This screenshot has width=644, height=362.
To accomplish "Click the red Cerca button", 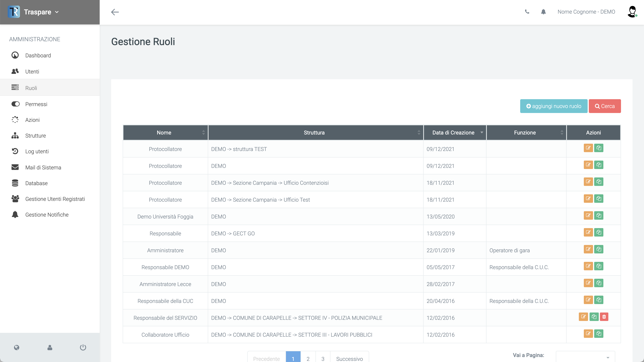I will (605, 106).
